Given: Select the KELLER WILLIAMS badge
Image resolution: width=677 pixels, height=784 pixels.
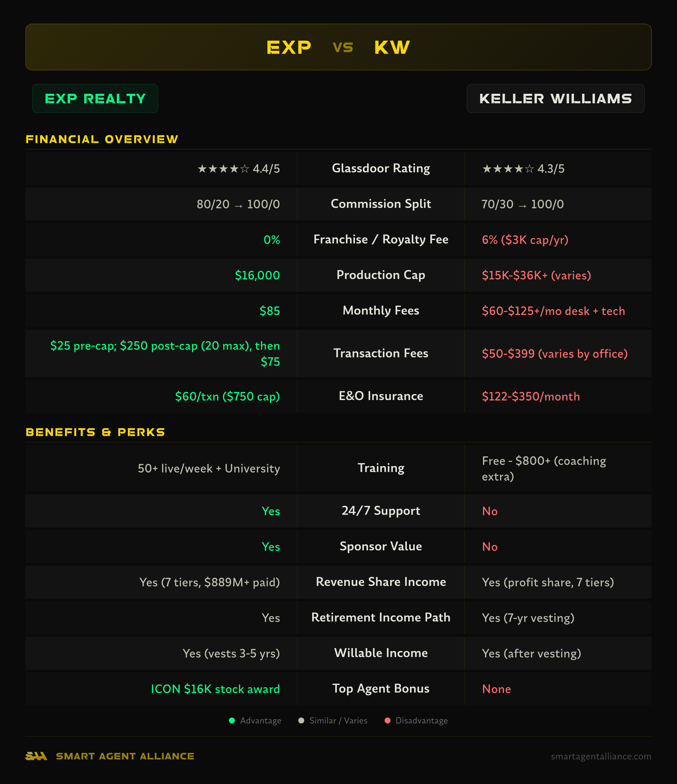Looking at the screenshot, I should (555, 98).
